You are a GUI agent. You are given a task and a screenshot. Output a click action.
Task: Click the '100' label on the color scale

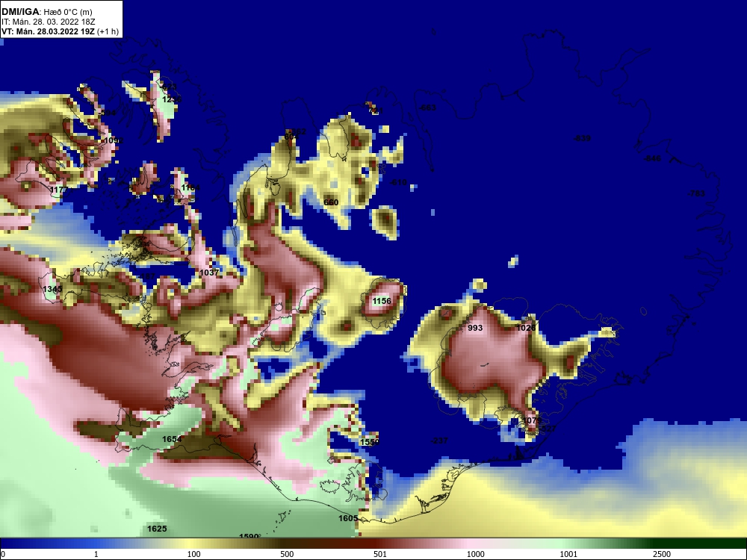(194, 554)
